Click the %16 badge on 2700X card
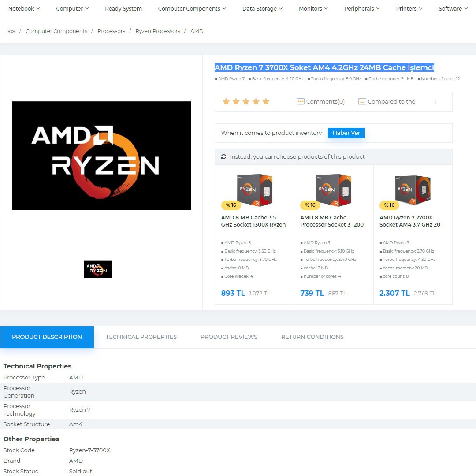This screenshot has height=476, width=476. coord(389,205)
